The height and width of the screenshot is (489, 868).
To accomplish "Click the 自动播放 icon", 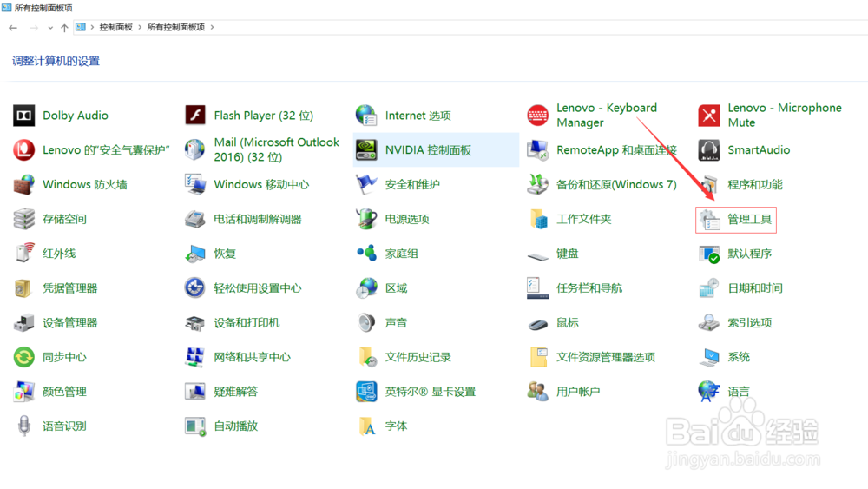I will pyautogui.click(x=194, y=426).
